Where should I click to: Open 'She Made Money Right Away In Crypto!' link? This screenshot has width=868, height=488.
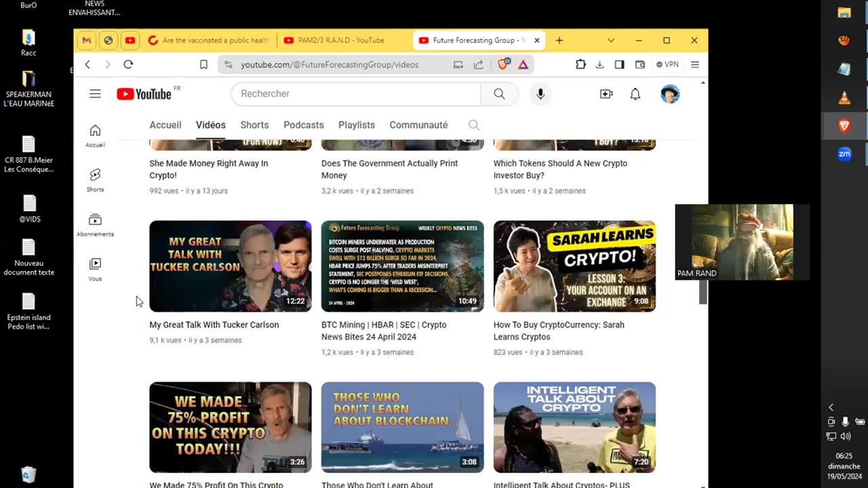pyautogui.click(x=209, y=169)
